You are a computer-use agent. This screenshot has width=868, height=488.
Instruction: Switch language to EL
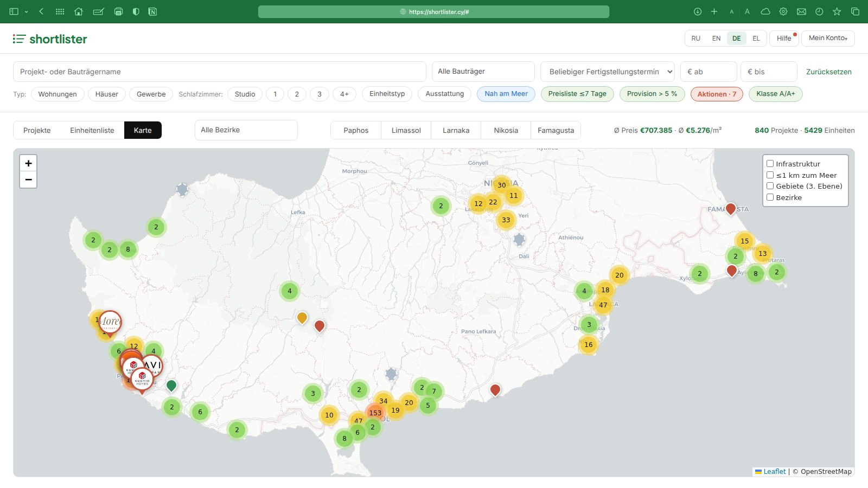pos(756,38)
